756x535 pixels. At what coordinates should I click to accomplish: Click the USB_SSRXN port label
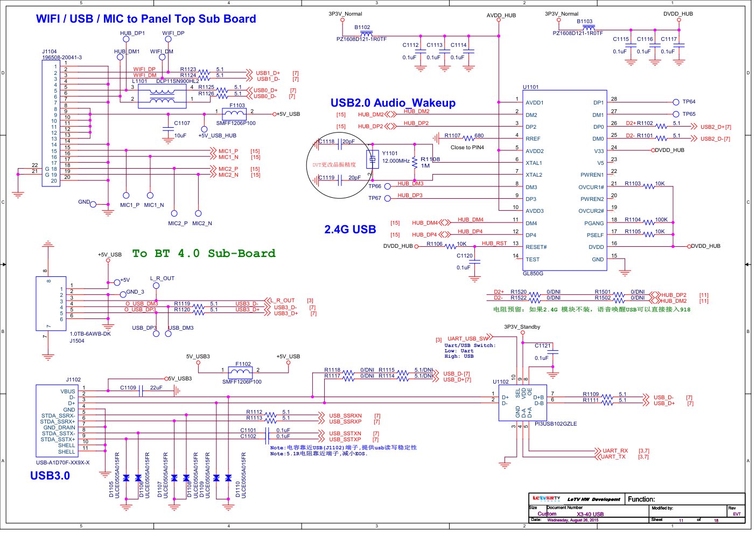[x=346, y=416]
